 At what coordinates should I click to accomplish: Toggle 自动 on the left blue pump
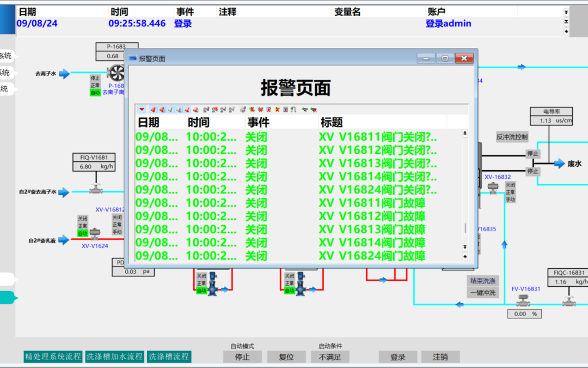202,290
